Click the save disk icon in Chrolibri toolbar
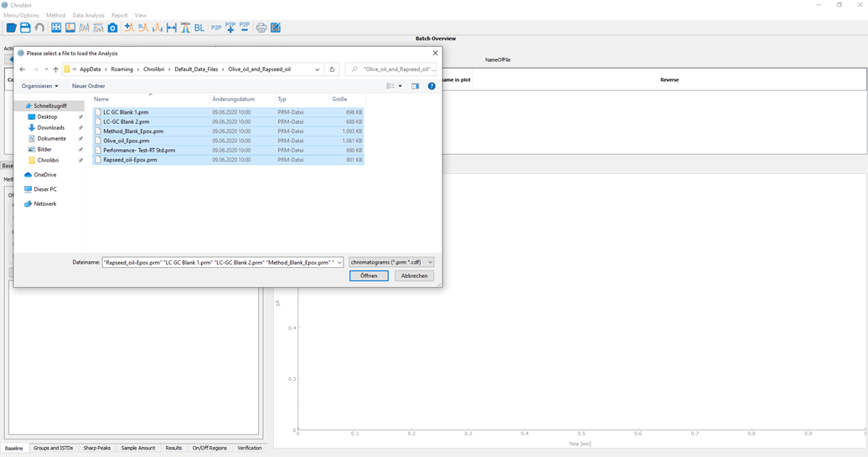Viewport: 868px width, 457px height. point(25,27)
